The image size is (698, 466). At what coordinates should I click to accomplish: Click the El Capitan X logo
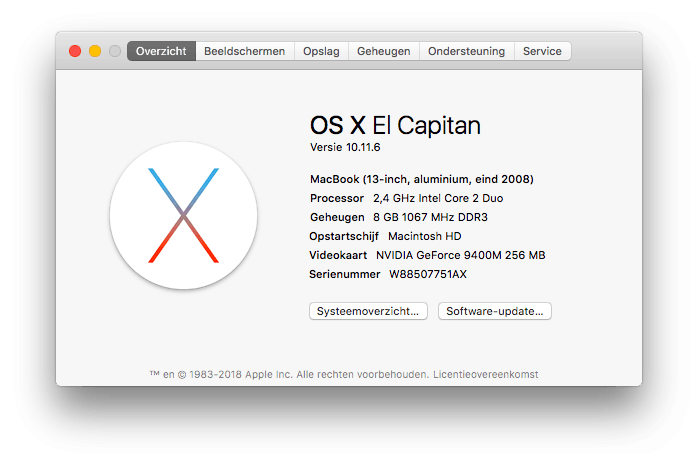(x=183, y=215)
